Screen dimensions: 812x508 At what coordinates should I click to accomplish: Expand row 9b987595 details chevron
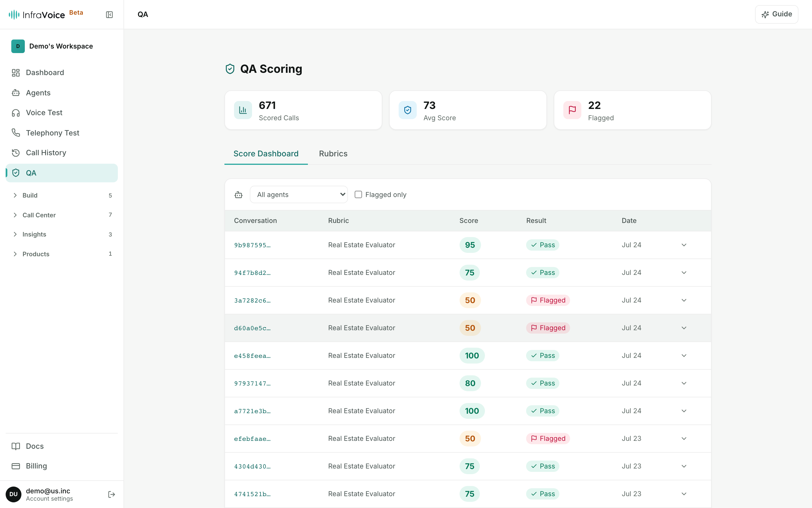[684, 245]
